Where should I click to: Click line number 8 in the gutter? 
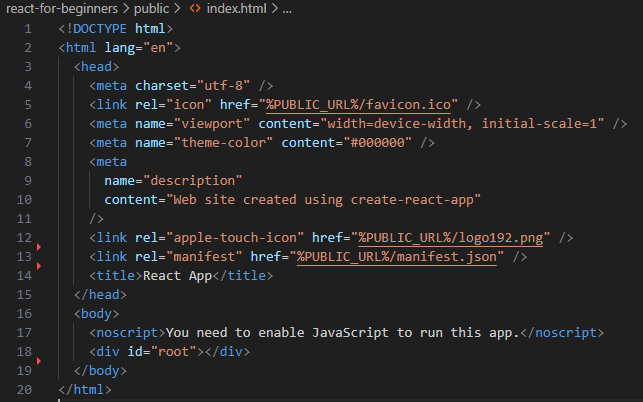tap(28, 162)
